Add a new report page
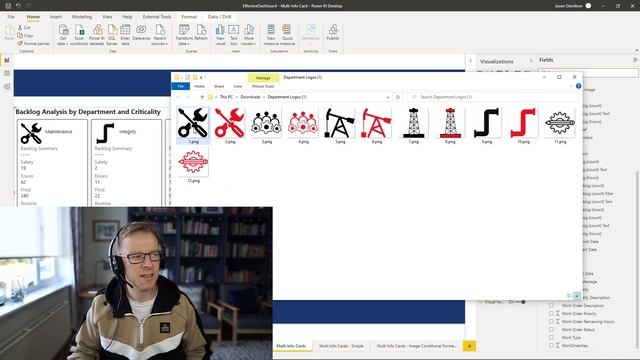The image size is (640, 360). point(469,346)
